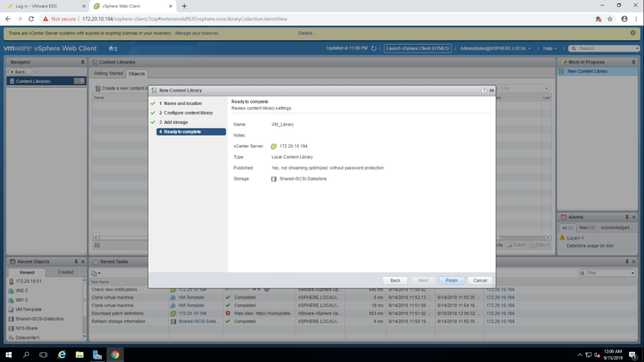
Task: Expand the Help menu
Action: coord(550,48)
